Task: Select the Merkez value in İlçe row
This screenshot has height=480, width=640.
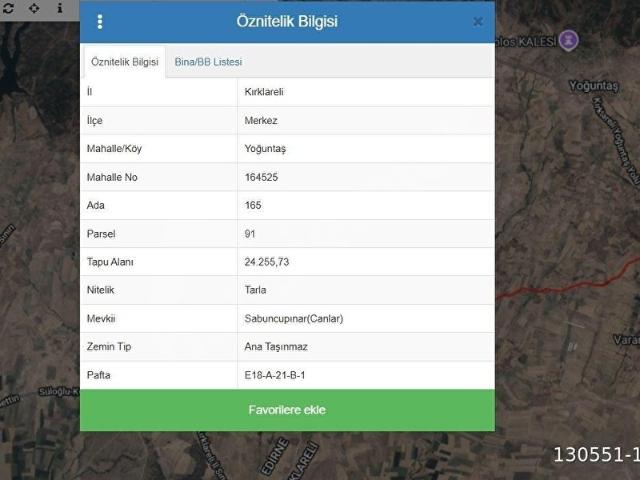Action: click(x=261, y=120)
